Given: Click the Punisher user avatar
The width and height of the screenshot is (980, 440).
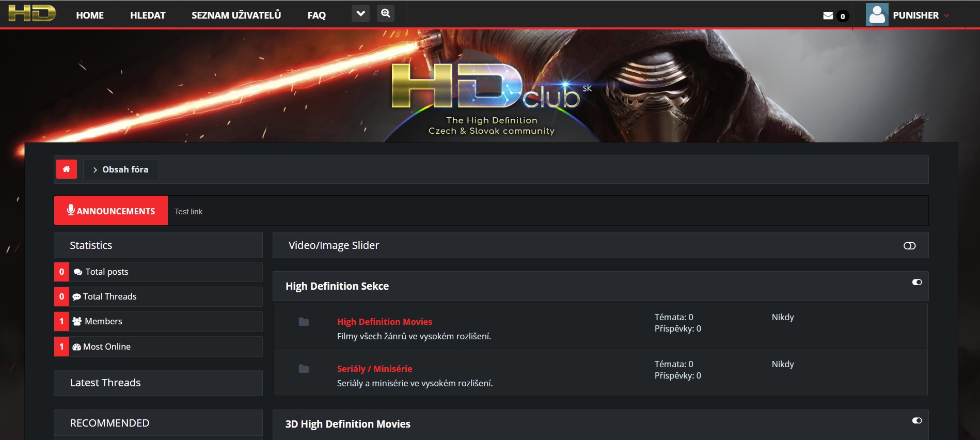Looking at the screenshot, I should 877,14.
